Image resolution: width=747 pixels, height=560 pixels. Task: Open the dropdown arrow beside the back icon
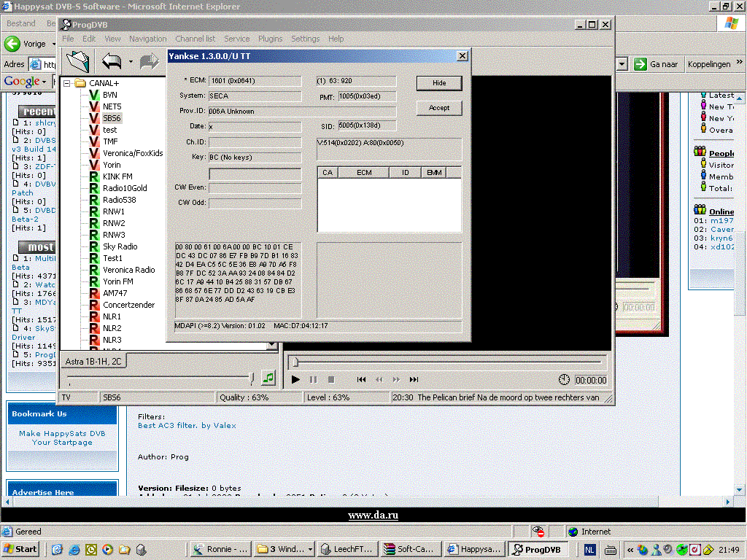tap(131, 61)
